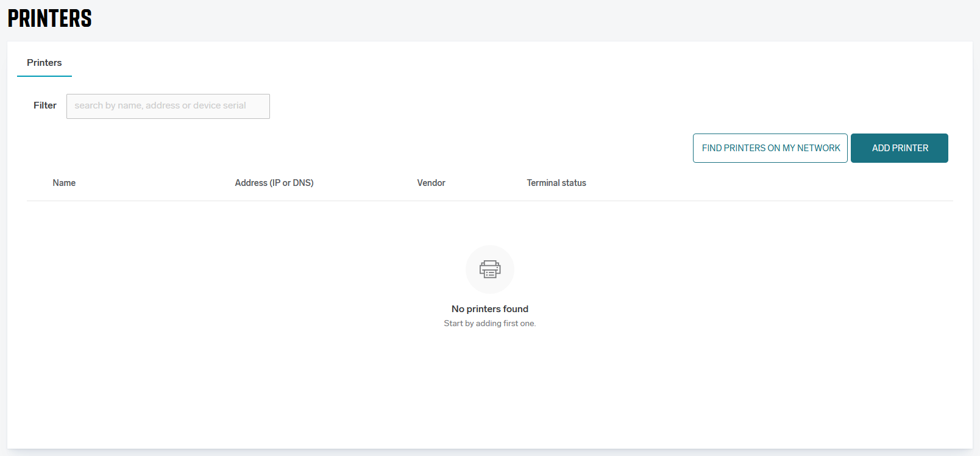Select the gray circular printer graphic
Screen dimensions: 980x456
coord(489,269)
